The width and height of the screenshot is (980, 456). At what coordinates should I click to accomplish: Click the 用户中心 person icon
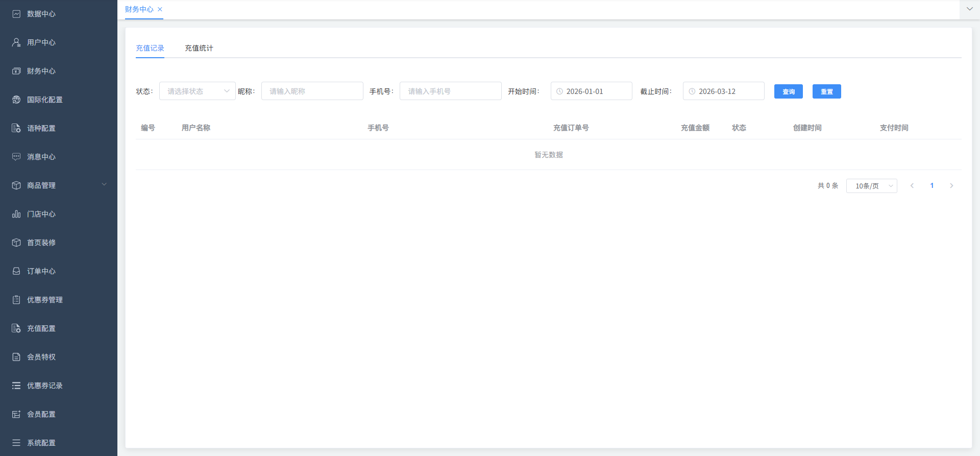tap(16, 42)
